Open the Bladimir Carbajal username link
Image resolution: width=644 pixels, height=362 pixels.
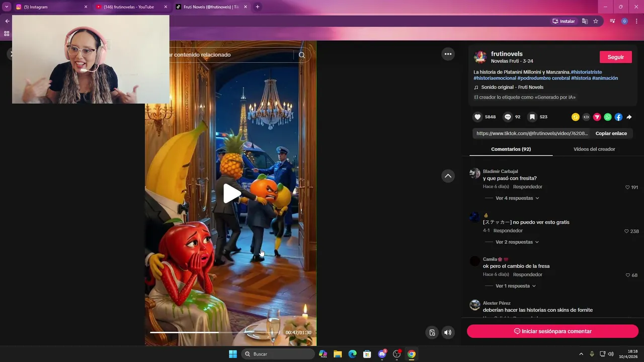pos(500,171)
